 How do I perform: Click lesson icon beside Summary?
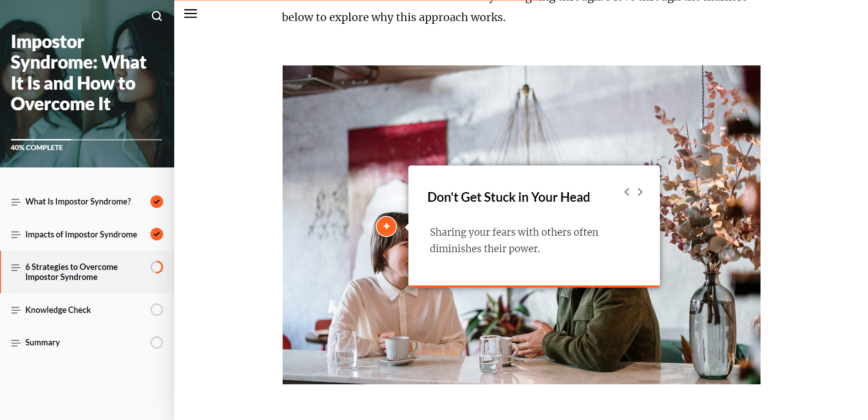point(16,343)
